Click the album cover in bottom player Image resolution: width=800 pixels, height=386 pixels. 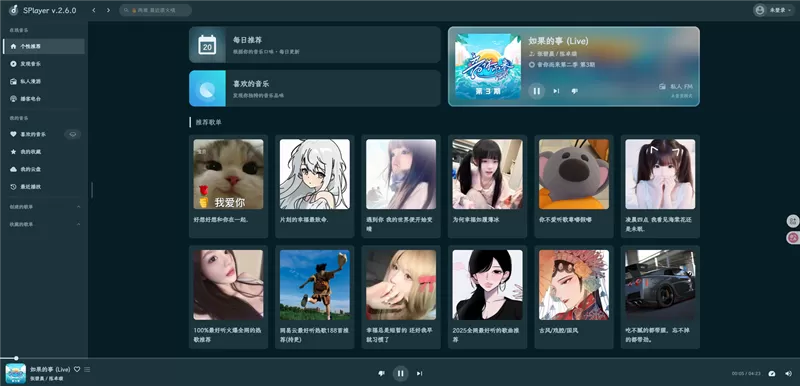pos(16,373)
